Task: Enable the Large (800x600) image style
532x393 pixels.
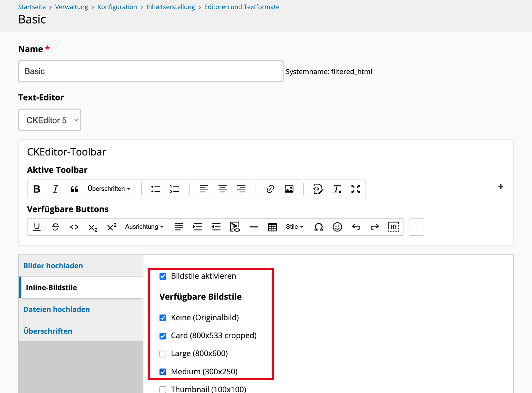Action: pyautogui.click(x=163, y=354)
